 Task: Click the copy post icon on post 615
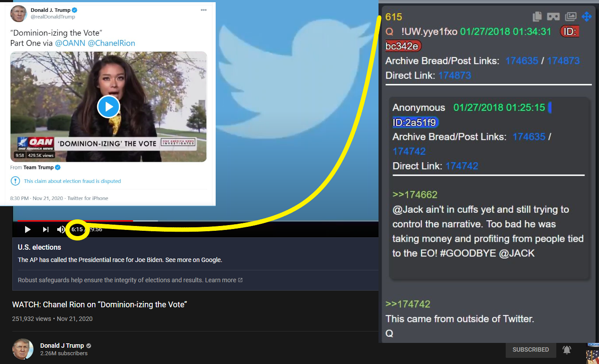coord(537,17)
